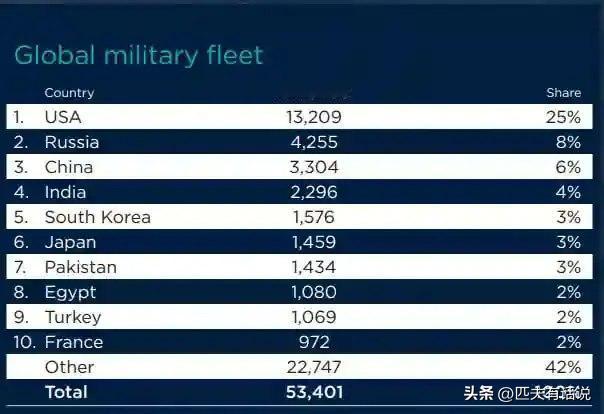Select the Egypt row label
The width and height of the screenshot is (604, 414).
pos(70,293)
